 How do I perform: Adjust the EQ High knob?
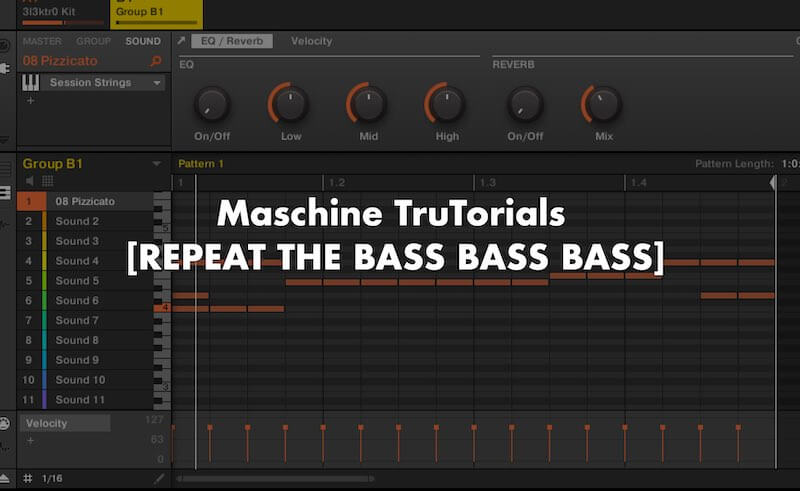(445, 103)
